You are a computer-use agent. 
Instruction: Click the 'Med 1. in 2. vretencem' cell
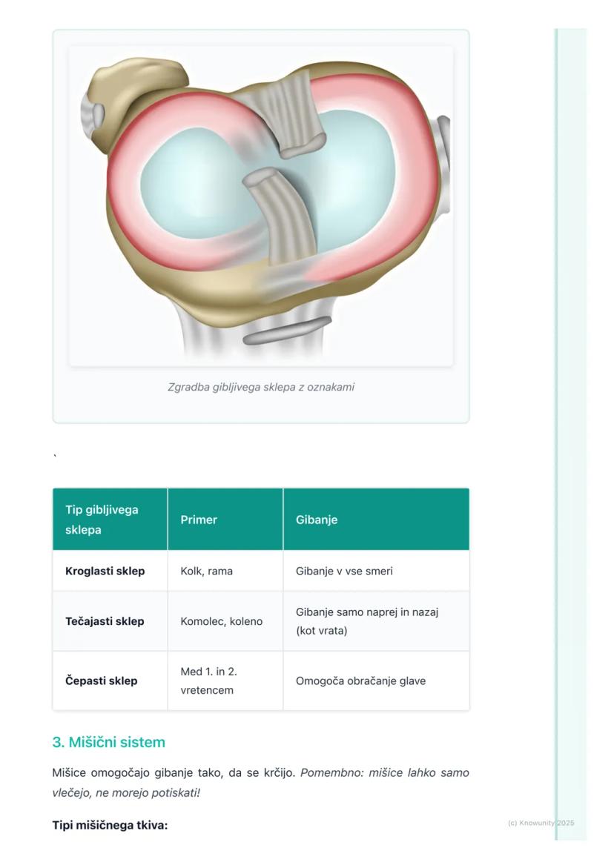tap(208, 680)
